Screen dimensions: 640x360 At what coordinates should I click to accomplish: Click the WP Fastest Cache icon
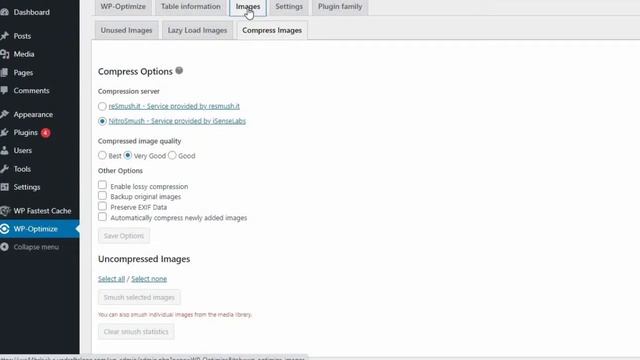pos(5,211)
